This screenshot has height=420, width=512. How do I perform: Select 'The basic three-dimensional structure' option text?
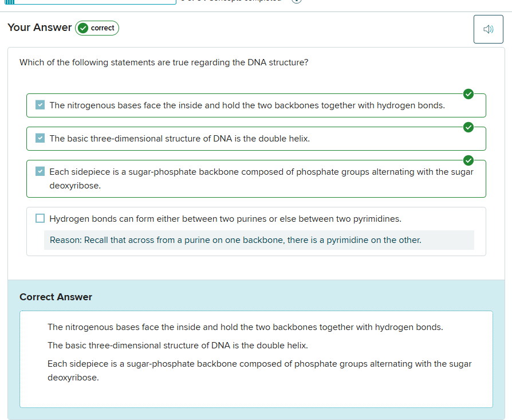(179, 139)
